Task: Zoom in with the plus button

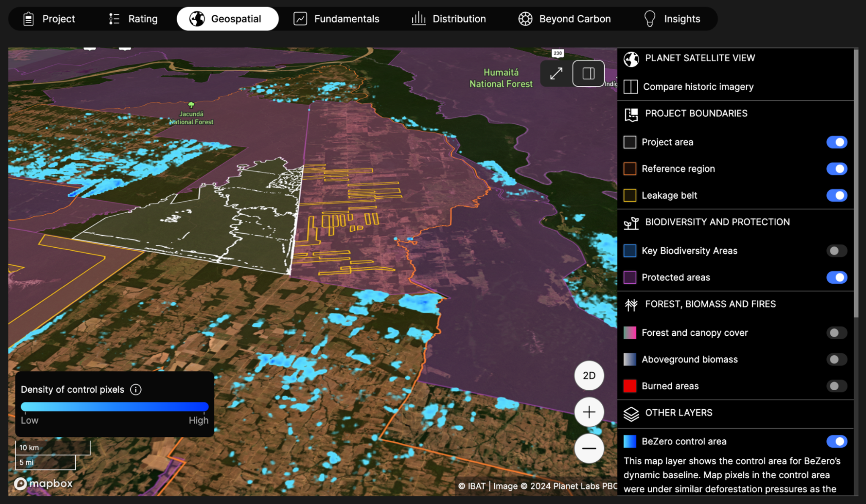Action: coord(589,412)
